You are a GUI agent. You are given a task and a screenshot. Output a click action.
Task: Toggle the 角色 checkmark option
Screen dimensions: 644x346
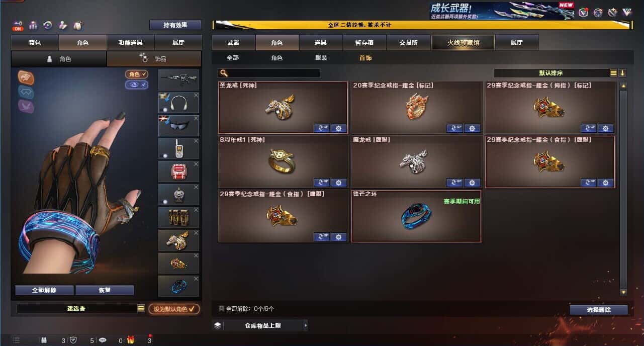(137, 74)
